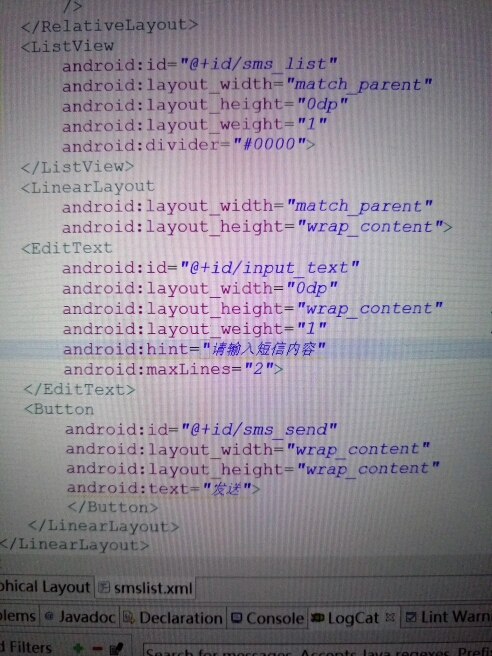Click the </ListView> closing tag
The image size is (492, 656).
(77, 167)
